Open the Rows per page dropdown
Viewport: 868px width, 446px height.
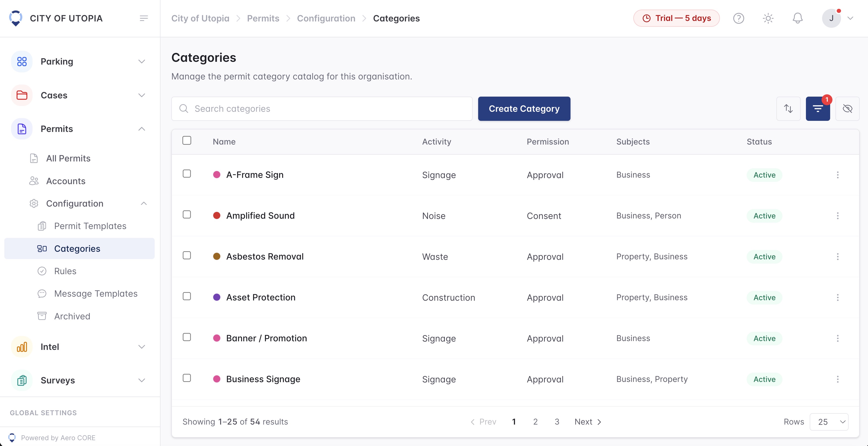(x=829, y=422)
